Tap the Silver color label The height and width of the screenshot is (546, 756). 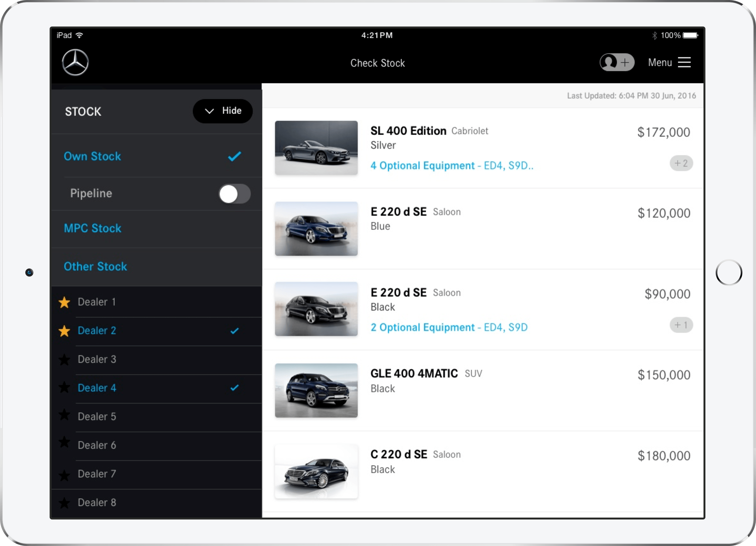[383, 145]
